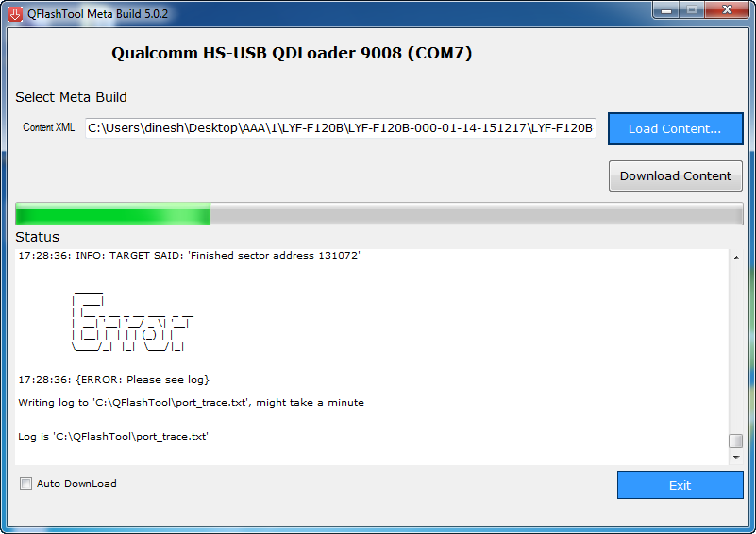Click the 'Log is port_trace.txt' status line
Image resolution: width=756 pixels, height=534 pixels.
(113, 436)
